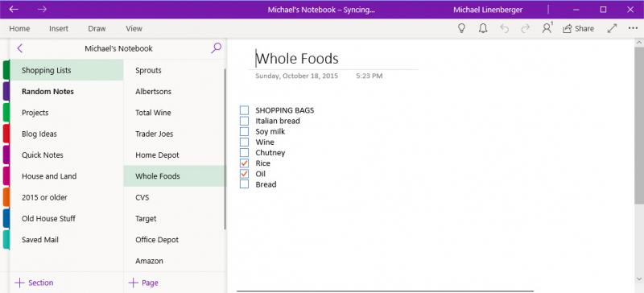Open the notifications bell icon
This screenshot has width=644, height=293.
pyautogui.click(x=484, y=28)
